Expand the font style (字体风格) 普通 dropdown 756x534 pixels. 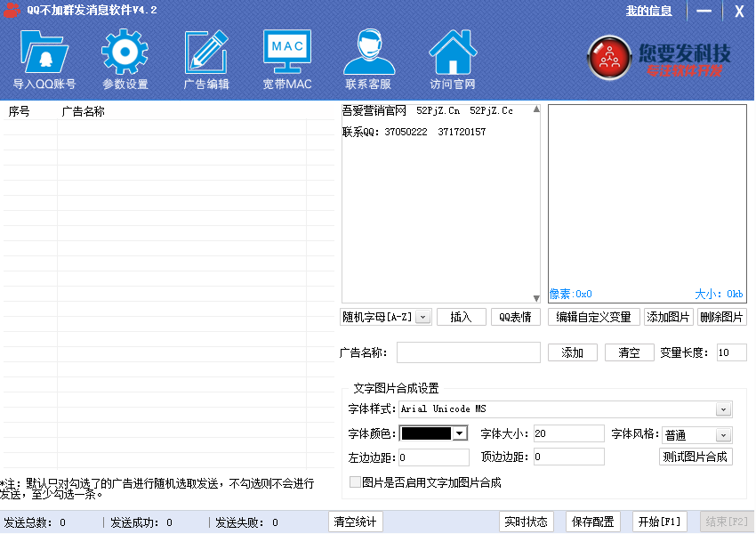click(x=724, y=434)
